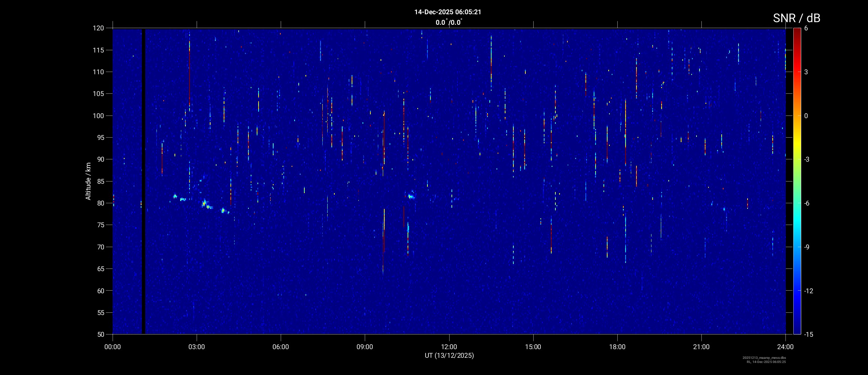Click the colorbar tick label 3

[x=806, y=72]
